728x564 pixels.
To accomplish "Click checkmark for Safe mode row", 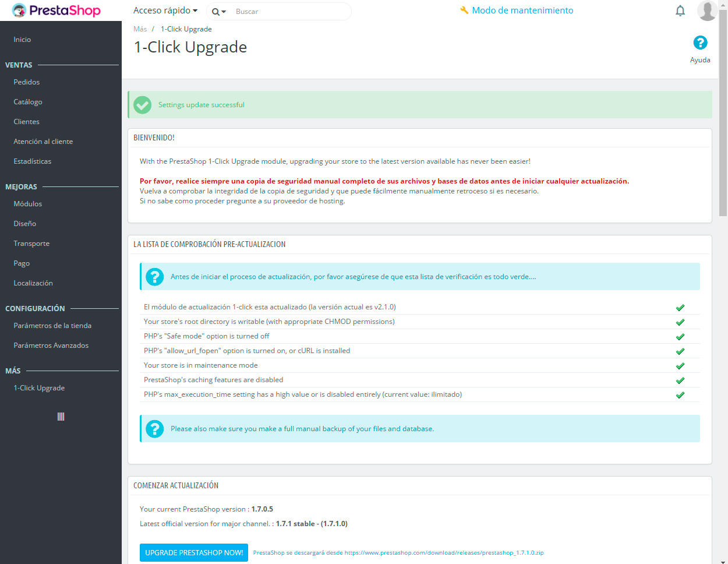I will point(680,337).
